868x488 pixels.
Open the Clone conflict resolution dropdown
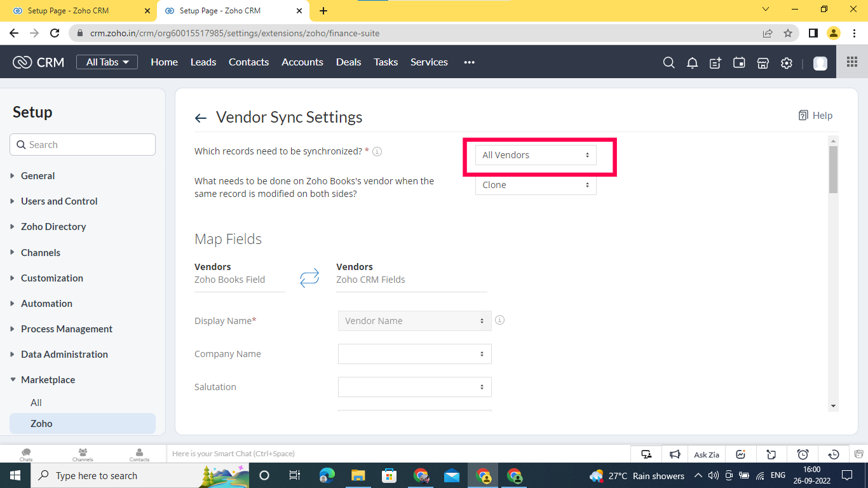(x=536, y=185)
